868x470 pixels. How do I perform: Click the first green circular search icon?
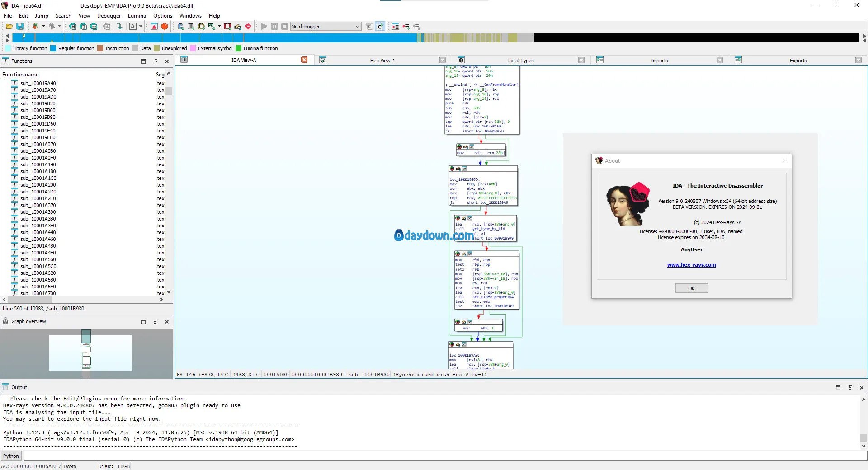72,27
